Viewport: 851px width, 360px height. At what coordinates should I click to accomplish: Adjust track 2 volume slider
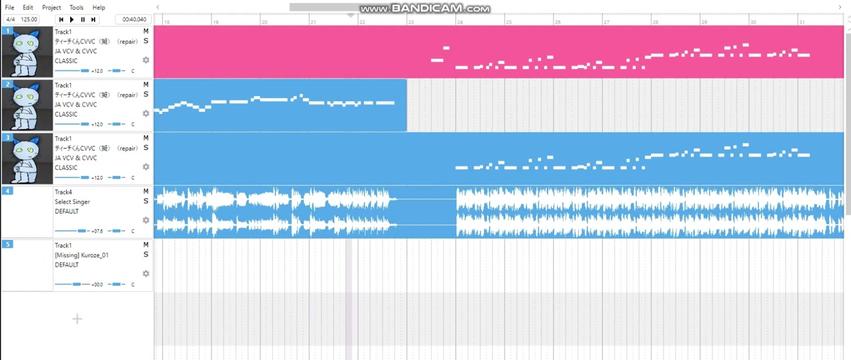point(72,124)
